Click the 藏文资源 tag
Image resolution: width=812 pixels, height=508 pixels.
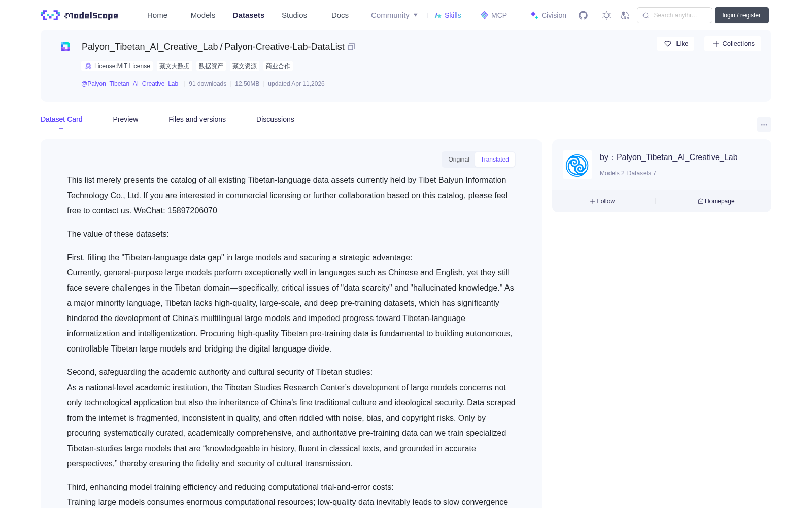point(245,66)
